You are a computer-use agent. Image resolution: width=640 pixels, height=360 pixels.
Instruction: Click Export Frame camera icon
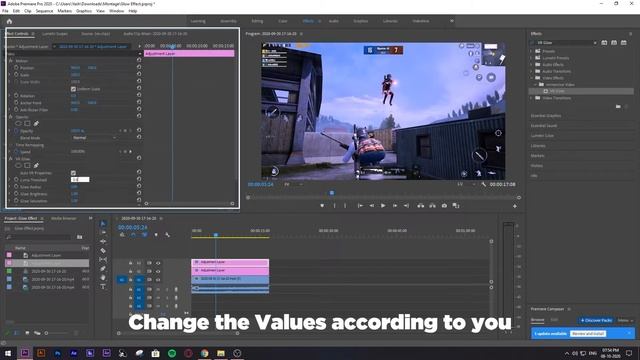[444, 206]
